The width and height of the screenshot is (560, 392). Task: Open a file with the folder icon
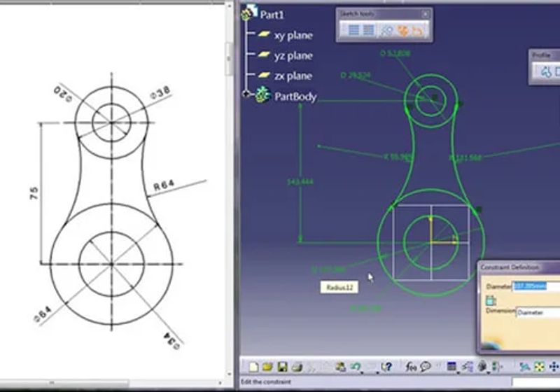pyautogui.click(x=267, y=367)
